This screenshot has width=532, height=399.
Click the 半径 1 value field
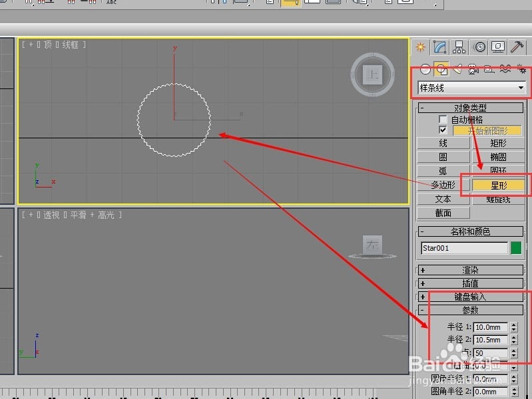click(491, 327)
